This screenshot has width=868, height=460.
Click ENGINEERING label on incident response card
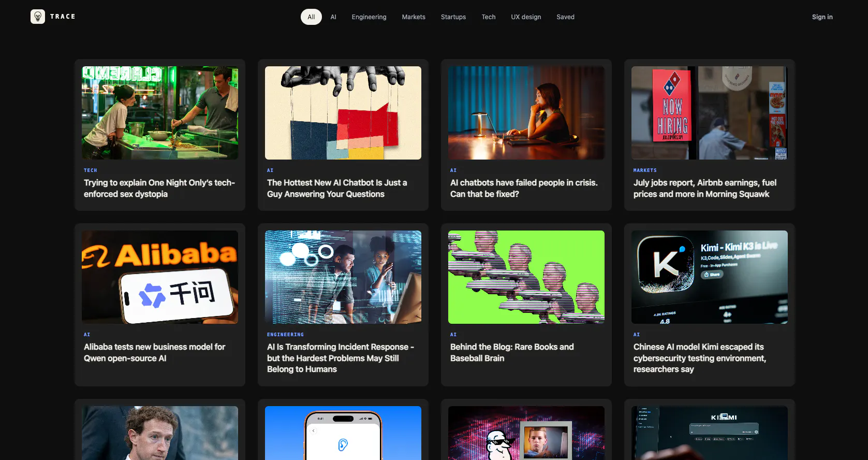285,335
